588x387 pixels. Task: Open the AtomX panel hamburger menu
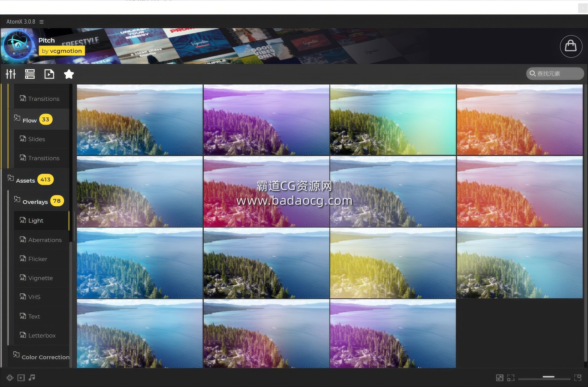(x=42, y=22)
